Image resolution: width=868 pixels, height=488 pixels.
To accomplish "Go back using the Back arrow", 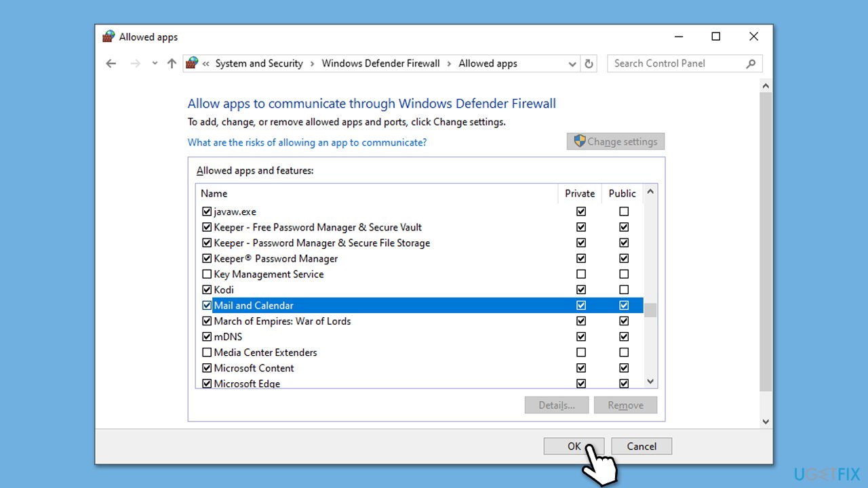I will point(111,63).
